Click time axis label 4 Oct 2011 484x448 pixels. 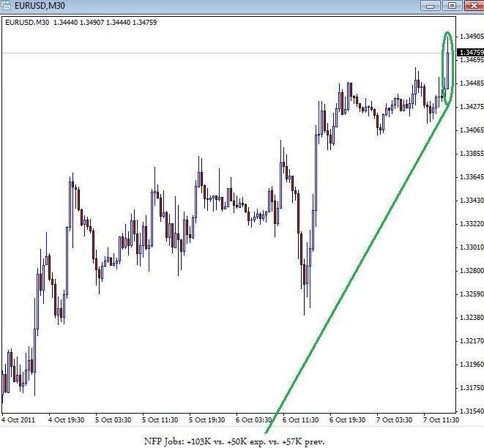[x=18, y=420]
